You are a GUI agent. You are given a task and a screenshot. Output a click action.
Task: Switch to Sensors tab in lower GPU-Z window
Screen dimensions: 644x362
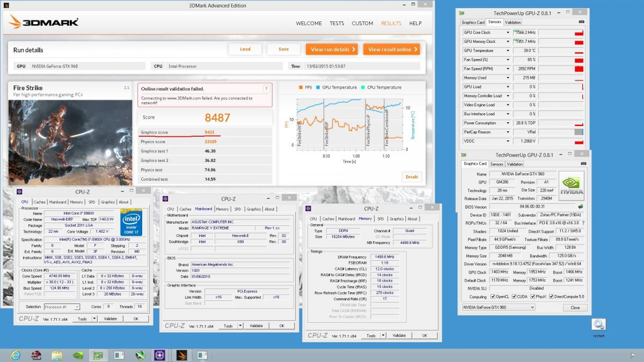(x=497, y=164)
